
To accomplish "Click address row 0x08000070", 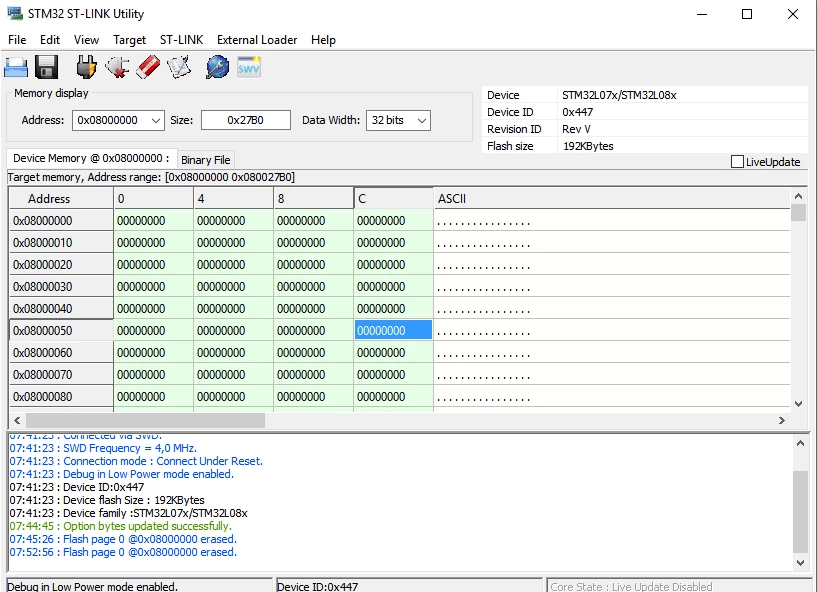I will (x=61, y=374).
